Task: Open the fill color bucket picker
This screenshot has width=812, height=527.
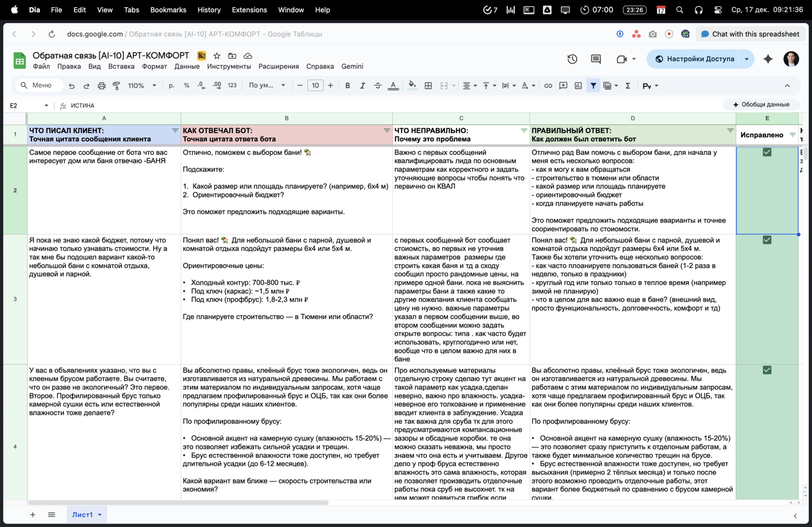Action: (412, 85)
